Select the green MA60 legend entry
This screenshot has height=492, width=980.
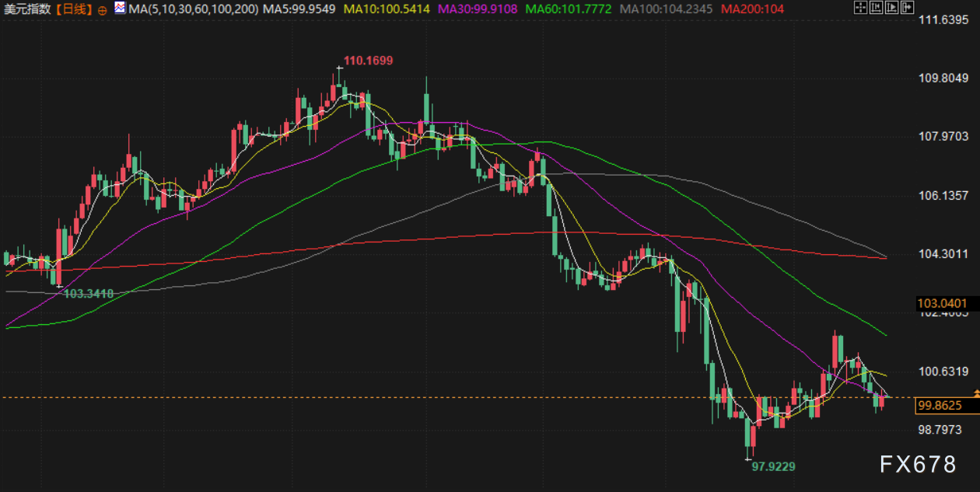[x=569, y=9]
